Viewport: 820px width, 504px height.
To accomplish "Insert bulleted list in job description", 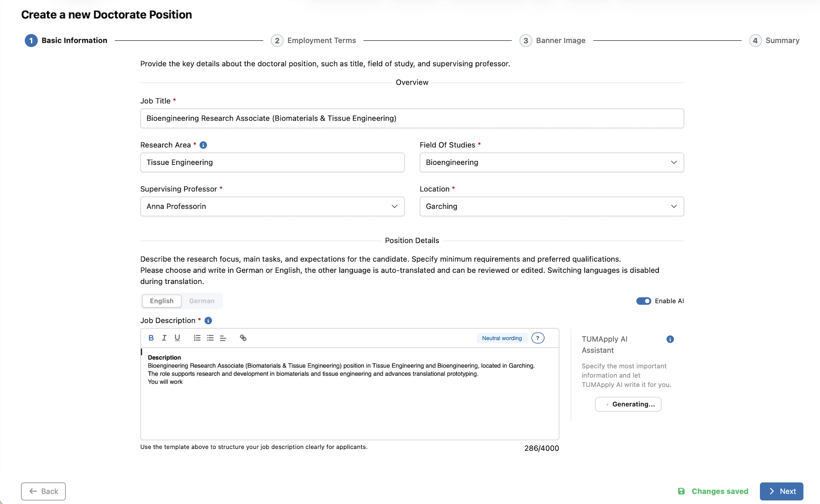I will pos(210,338).
